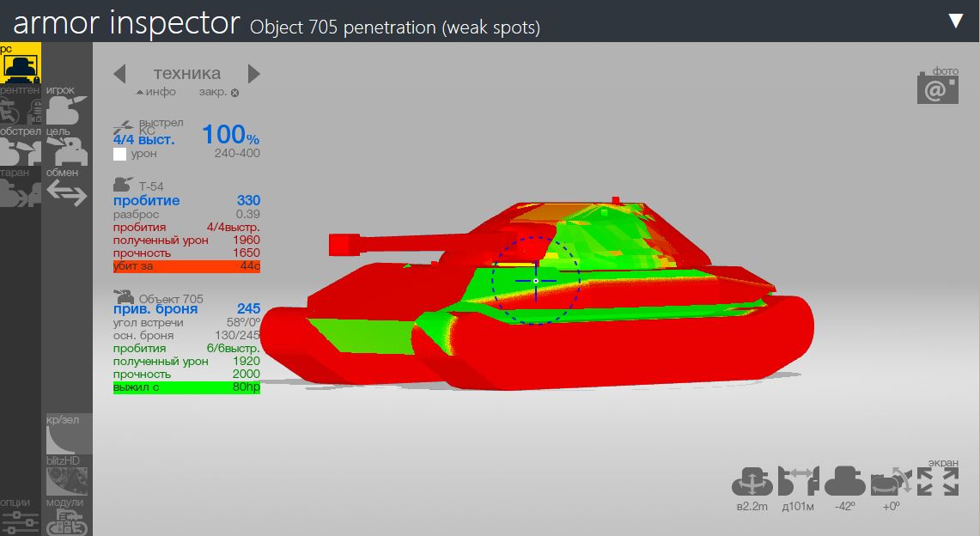Click the пробитие 330 value

click(x=248, y=200)
